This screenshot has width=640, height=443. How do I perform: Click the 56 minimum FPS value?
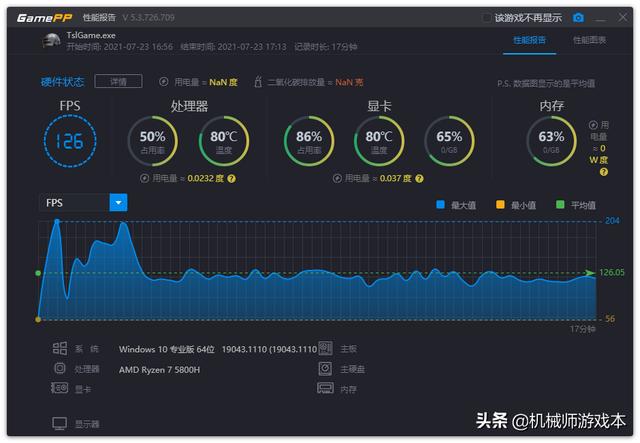610,318
